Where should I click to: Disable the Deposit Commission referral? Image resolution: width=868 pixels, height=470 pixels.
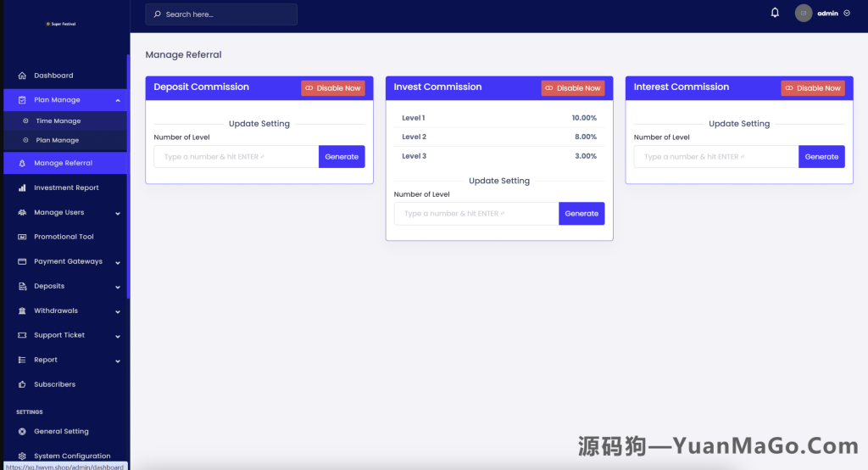[x=332, y=88]
